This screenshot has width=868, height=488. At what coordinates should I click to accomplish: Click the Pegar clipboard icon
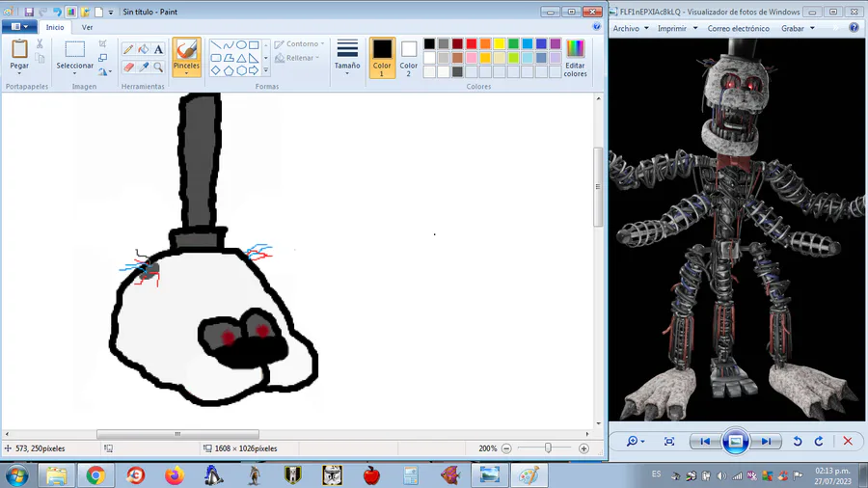[x=19, y=48]
